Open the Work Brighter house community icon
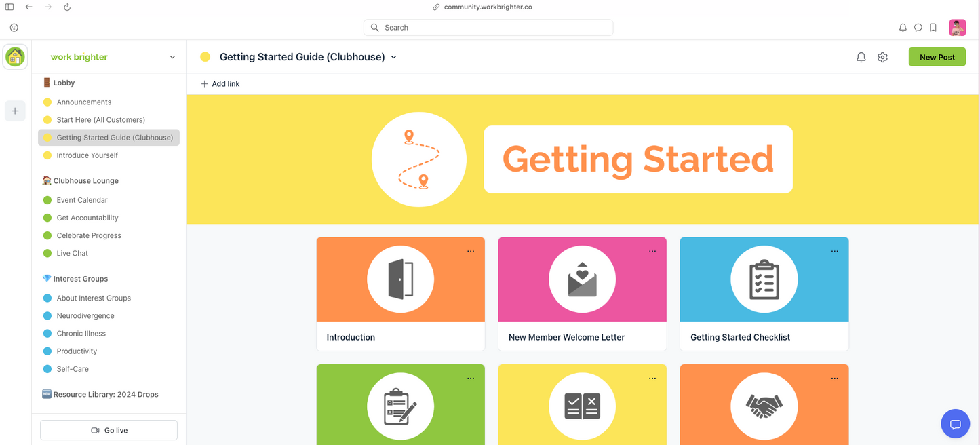Viewport: 980px width, 445px height. pos(15,57)
